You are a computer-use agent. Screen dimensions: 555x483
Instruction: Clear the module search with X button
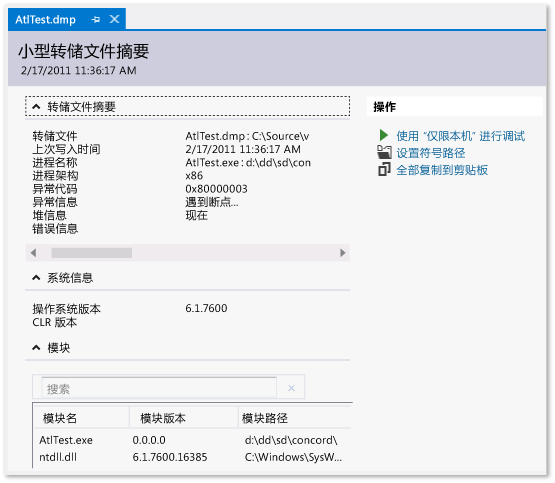click(291, 388)
